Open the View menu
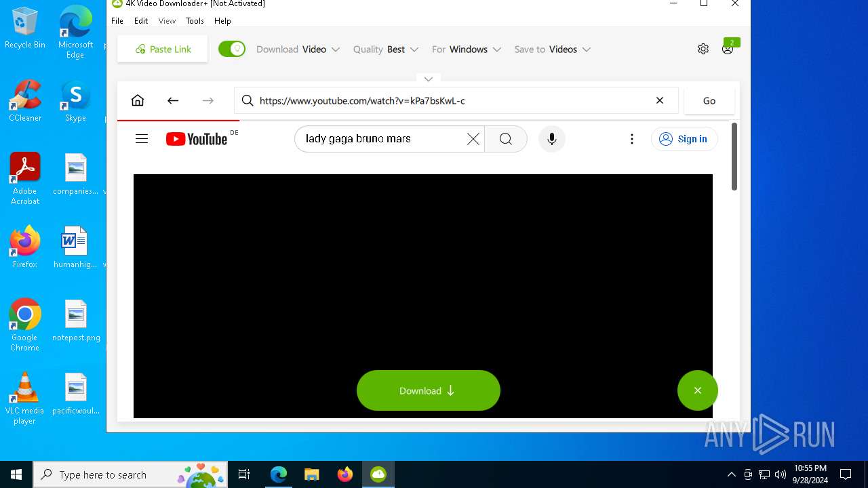 tap(167, 21)
